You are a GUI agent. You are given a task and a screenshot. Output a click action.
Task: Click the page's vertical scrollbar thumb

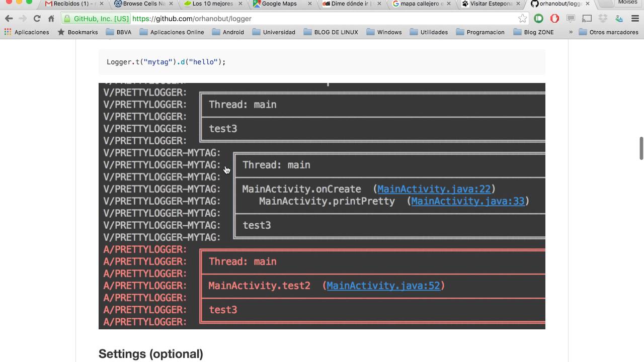pyautogui.click(x=641, y=148)
